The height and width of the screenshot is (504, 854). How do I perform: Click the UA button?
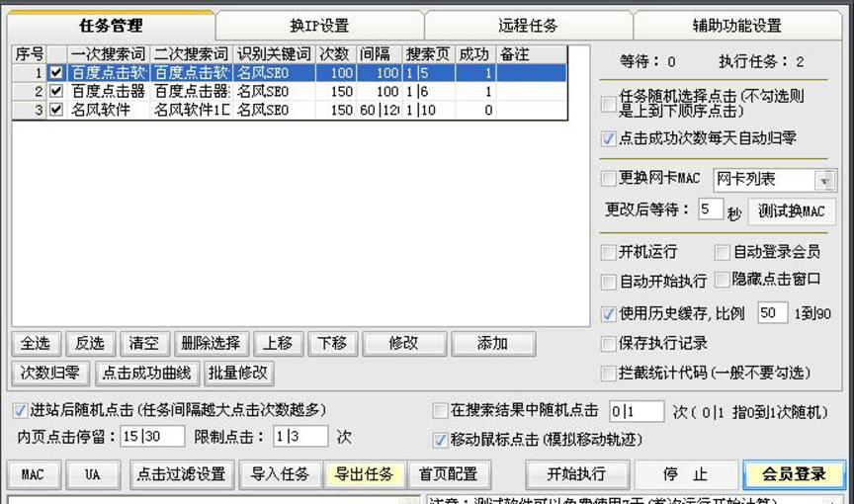pyautogui.click(x=93, y=474)
